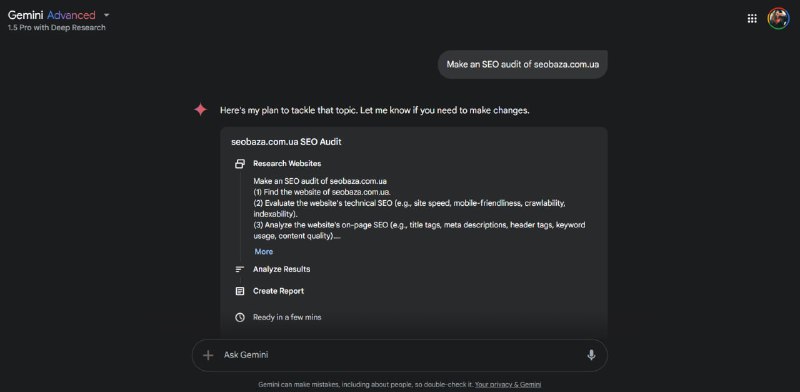
Task: Click the clock icon beside Ready in a few mins
Action: (x=240, y=317)
